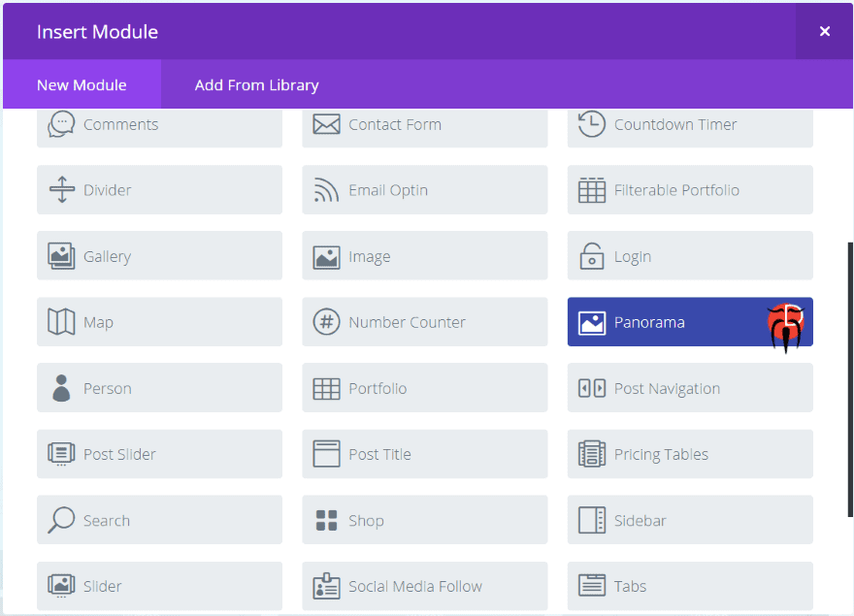Add the Post Navigation module
The height and width of the screenshot is (616, 854).
690,388
